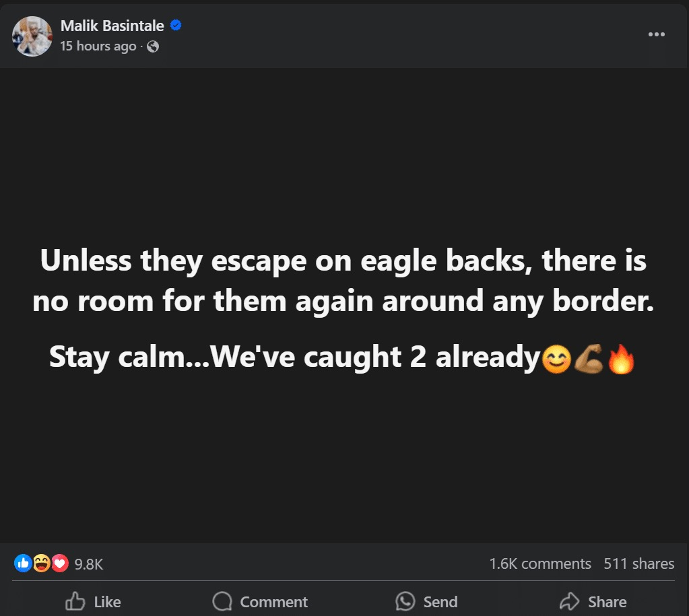Show the 511 shares list
The height and width of the screenshot is (616, 689).
638,563
